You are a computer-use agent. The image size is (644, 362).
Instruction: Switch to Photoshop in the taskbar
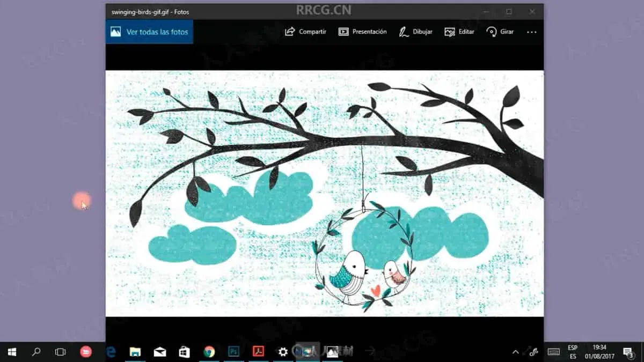point(234,352)
